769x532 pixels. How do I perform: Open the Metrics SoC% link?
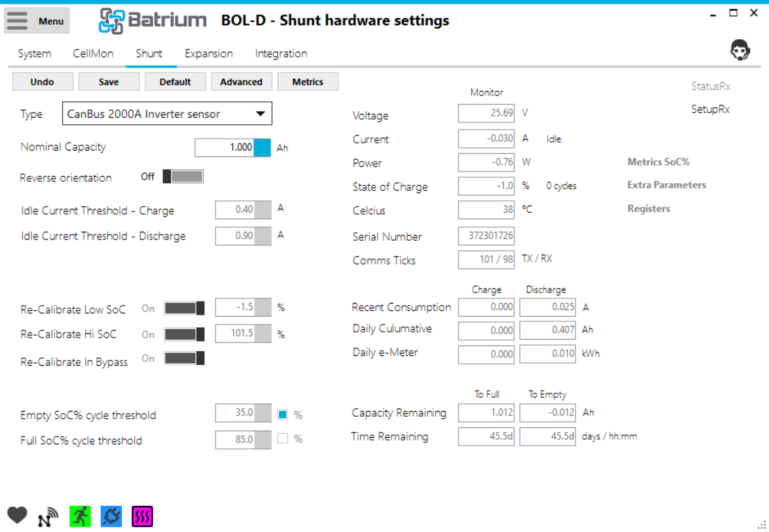tap(658, 162)
